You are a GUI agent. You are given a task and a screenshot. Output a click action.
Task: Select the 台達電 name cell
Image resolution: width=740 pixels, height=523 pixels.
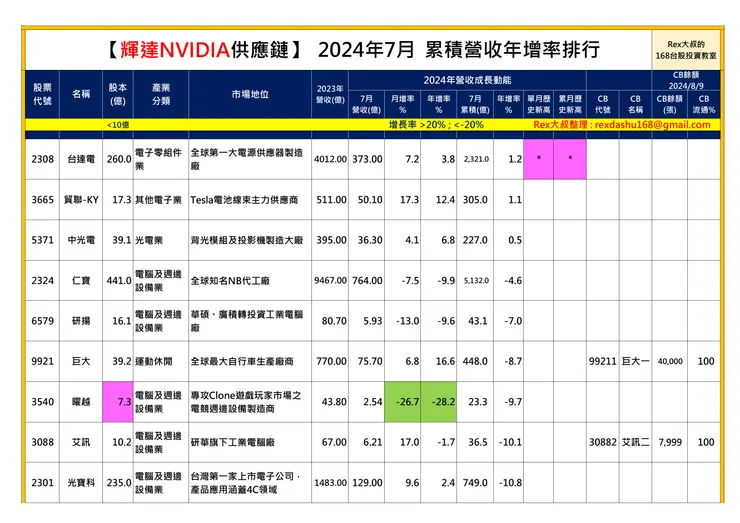pyautogui.click(x=81, y=159)
